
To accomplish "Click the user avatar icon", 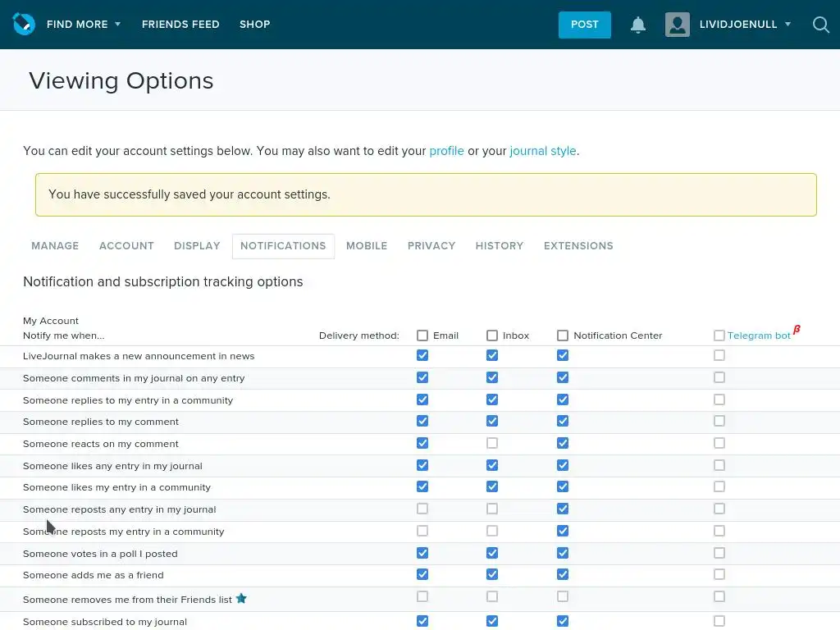I will coord(678,25).
